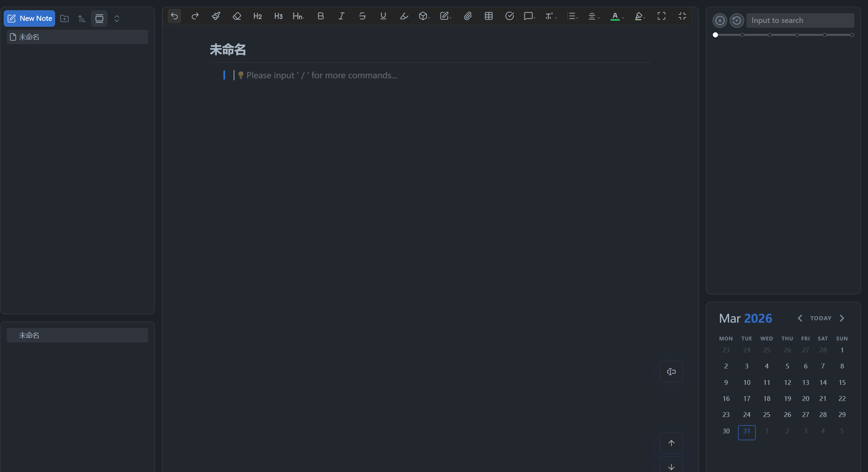
Task: Click the redo arrow icon
Action: click(x=195, y=16)
